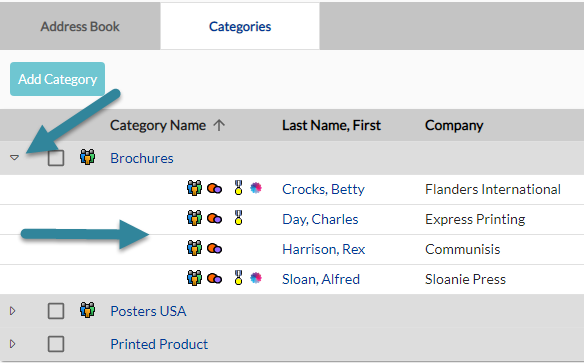Check the Brochures category checkbox
Image resolution: width=584 pixels, height=363 pixels.
56,158
